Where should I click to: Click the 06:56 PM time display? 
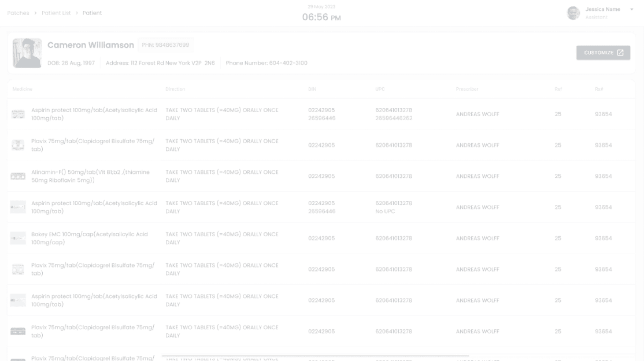(x=322, y=16)
